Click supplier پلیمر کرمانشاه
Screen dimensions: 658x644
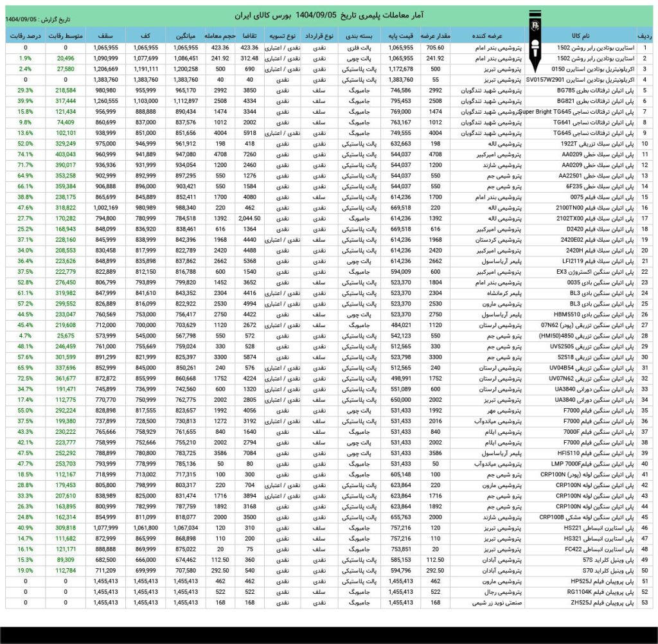pos(487,294)
